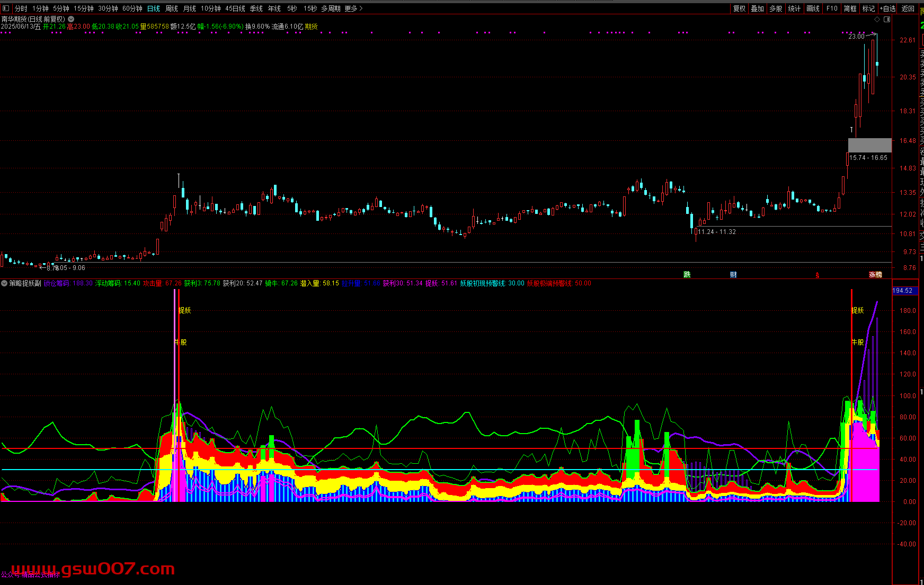924x585 pixels.
Task: Add stock via +自选 button
Action: pyautogui.click(x=888, y=8)
